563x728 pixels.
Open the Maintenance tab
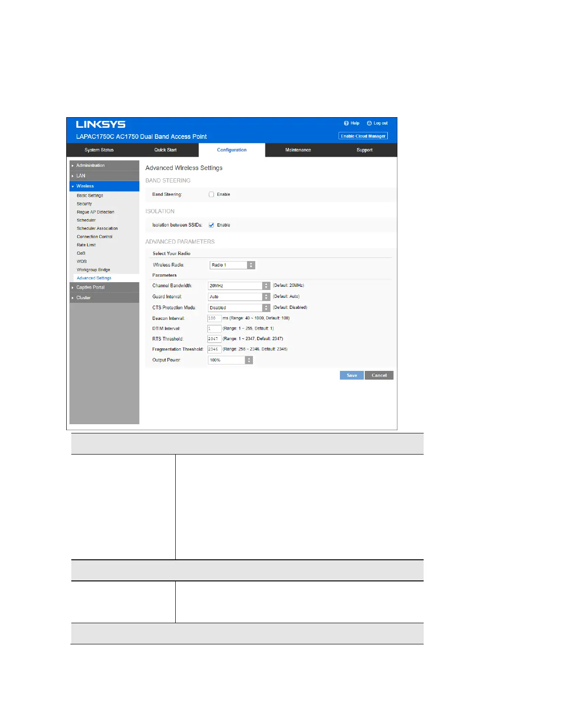(298, 150)
